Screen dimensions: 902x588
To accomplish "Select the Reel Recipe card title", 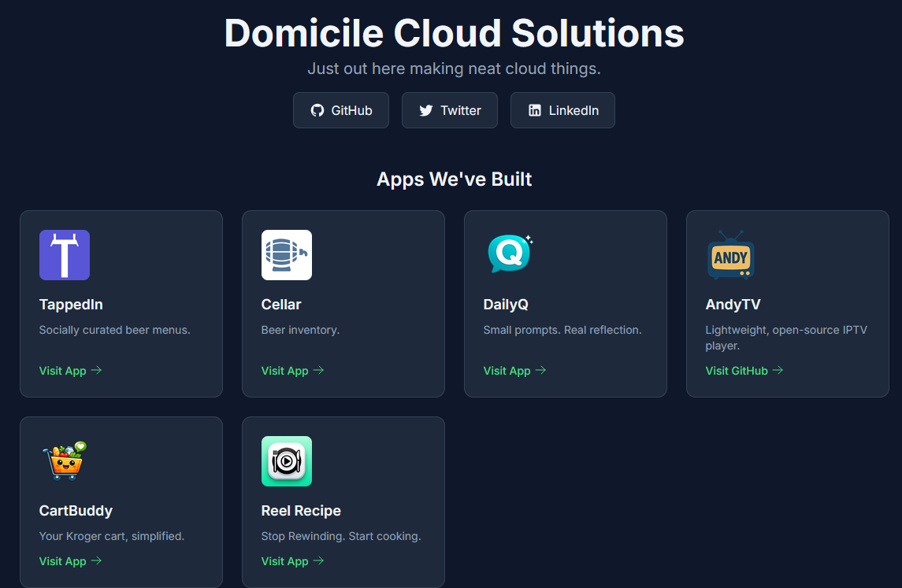I will click(301, 511).
